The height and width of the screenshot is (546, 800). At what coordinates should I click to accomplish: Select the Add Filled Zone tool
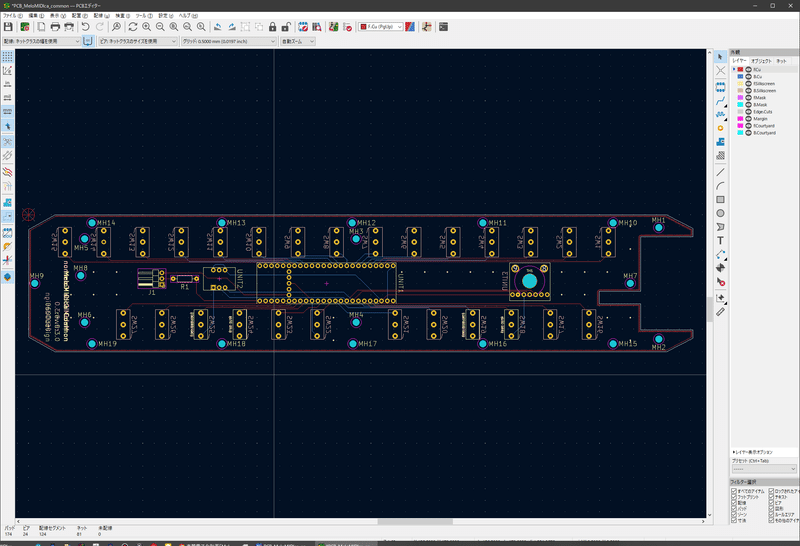pos(720,142)
